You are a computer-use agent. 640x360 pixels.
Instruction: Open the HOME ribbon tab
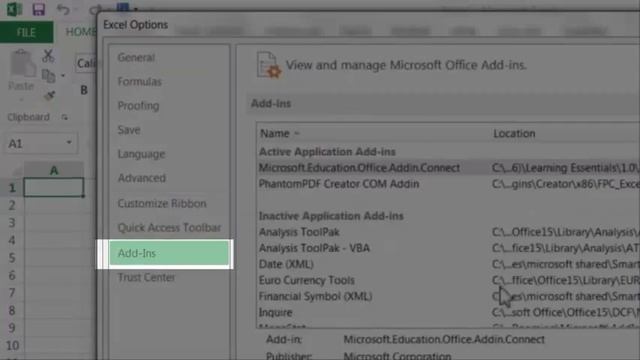click(81, 32)
